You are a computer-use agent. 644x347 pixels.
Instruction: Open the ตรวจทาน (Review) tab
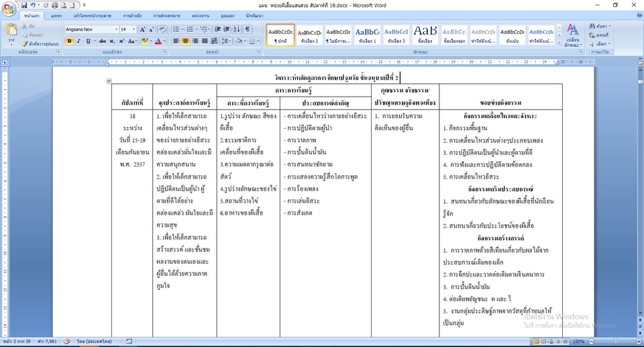[x=201, y=15]
